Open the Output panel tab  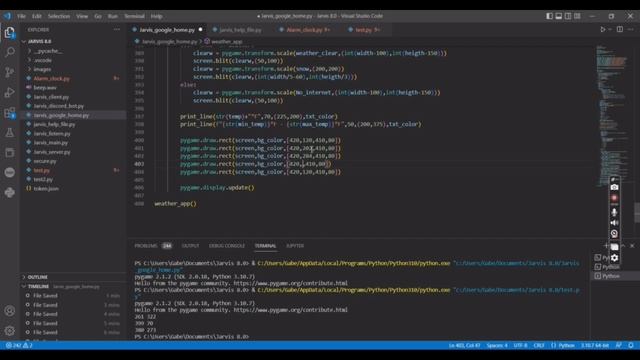[190, 246]
